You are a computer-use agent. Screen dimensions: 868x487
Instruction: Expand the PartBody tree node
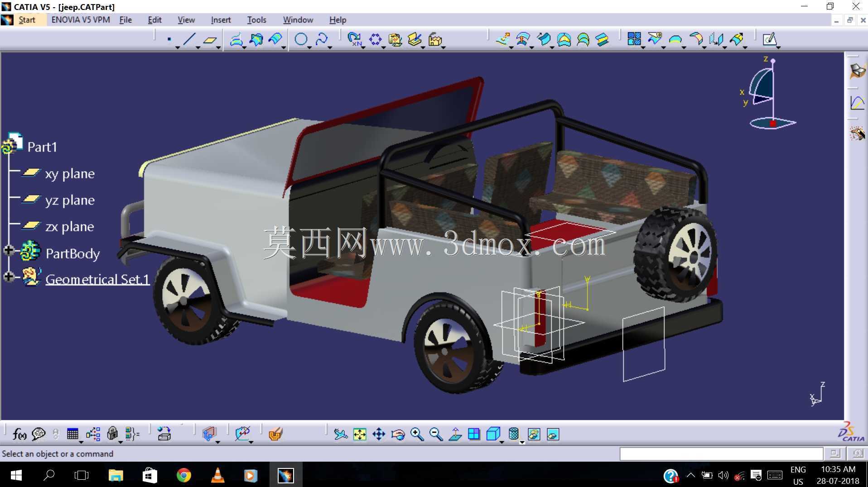coord(9,250)
